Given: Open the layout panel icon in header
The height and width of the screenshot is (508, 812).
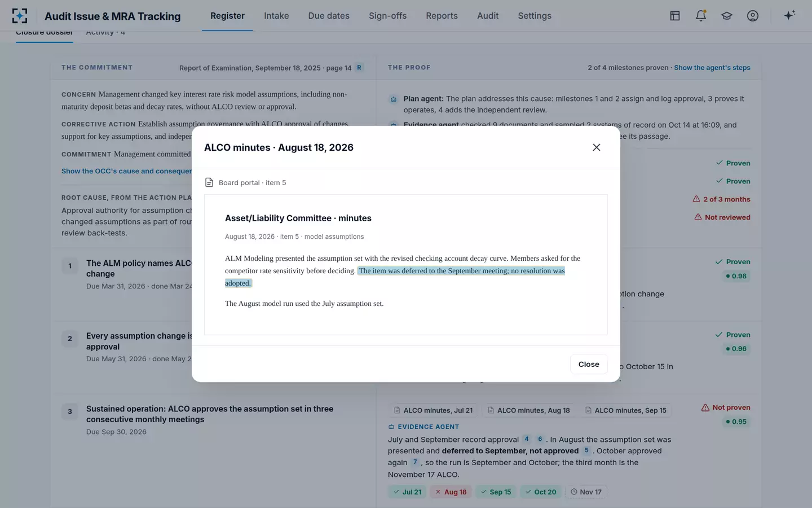Looking at the screenshot, I should [x=675, y=16].
